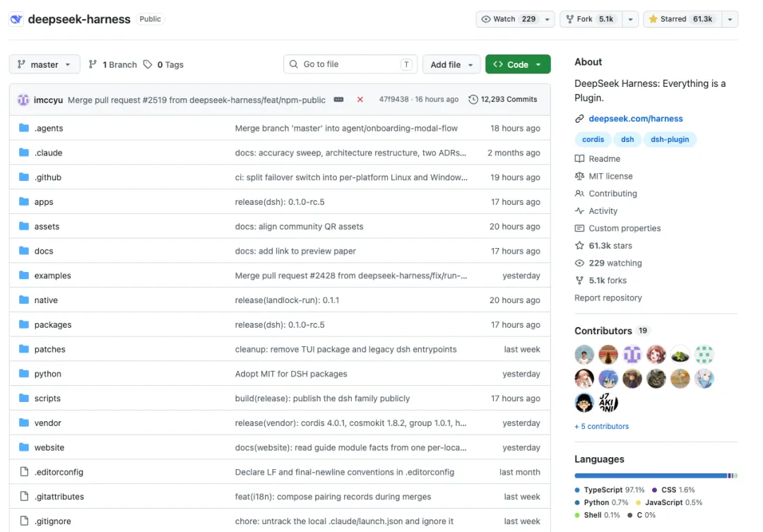The height and width of the screenshot is (532, 763).
Task: Expand commit message ellipsis icon
Action: 338,100
